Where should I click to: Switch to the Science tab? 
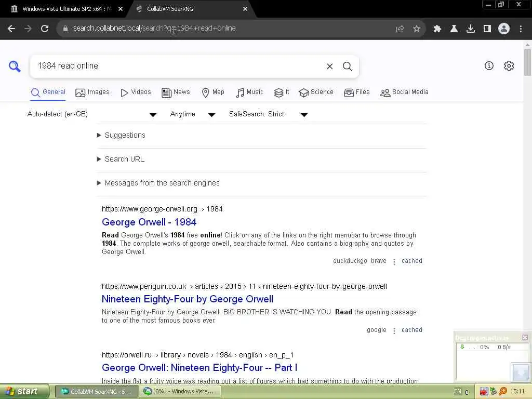pyautogui.click(x=316, y=92)
